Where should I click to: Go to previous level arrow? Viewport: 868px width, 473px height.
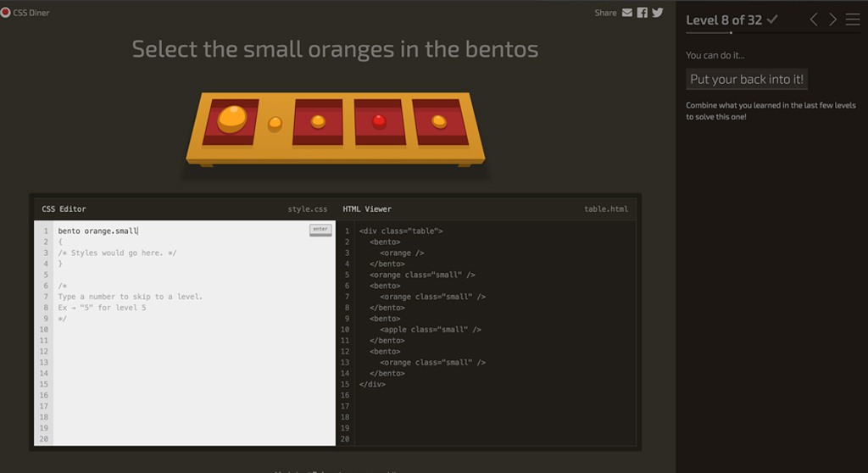[x=814, y=19]
